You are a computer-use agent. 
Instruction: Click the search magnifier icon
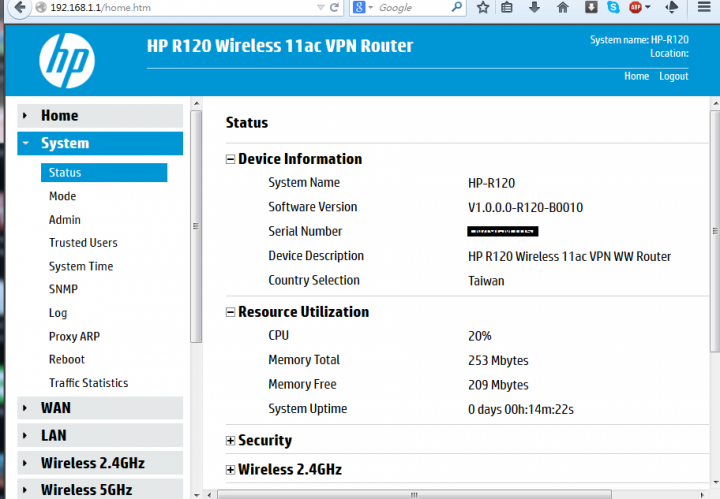pos(456,7)
